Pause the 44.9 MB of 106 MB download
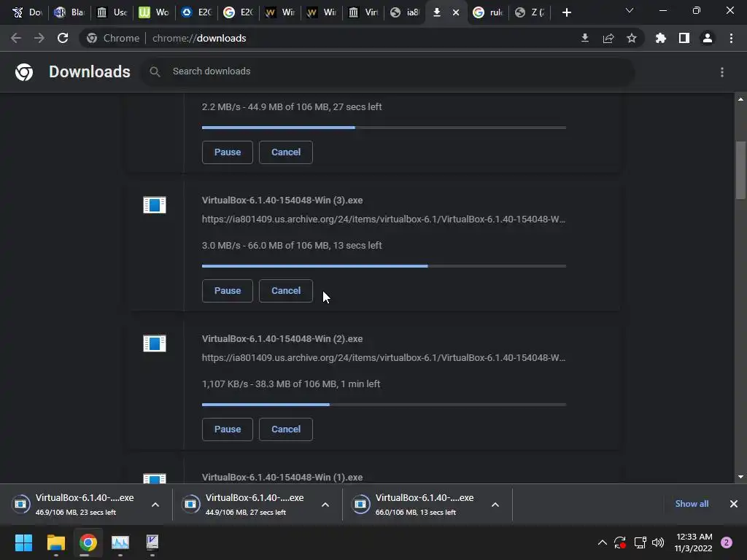 [x=228, y=152]
